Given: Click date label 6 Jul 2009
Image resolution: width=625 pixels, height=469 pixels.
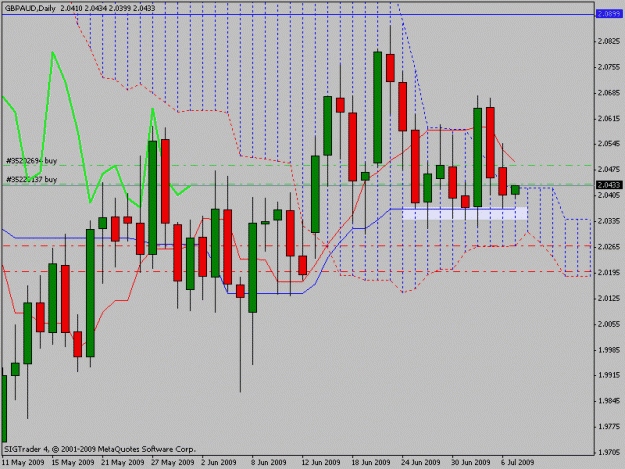Looking at the screenshot, I should pos(517,463).
